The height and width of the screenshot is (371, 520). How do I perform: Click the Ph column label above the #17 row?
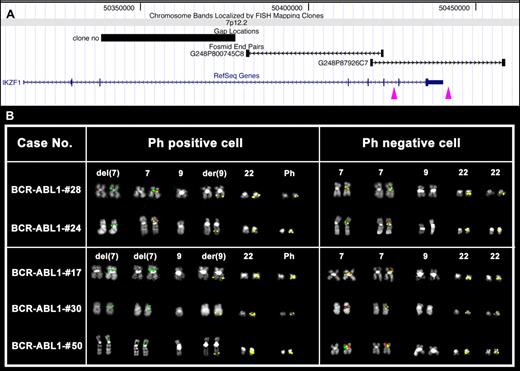pyautogui.click(x=289, y=256)
